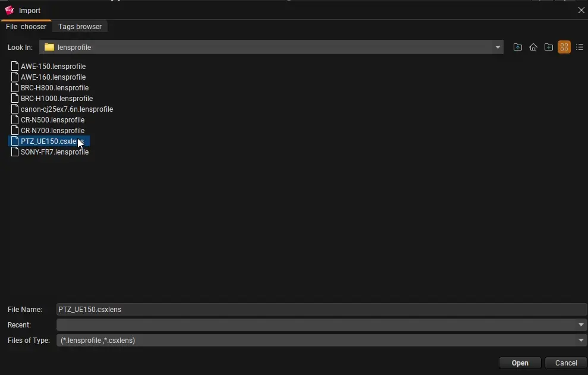Viewport: 588px width, 375px height.
Task: Create a new folder
Action: click(549, 48)
